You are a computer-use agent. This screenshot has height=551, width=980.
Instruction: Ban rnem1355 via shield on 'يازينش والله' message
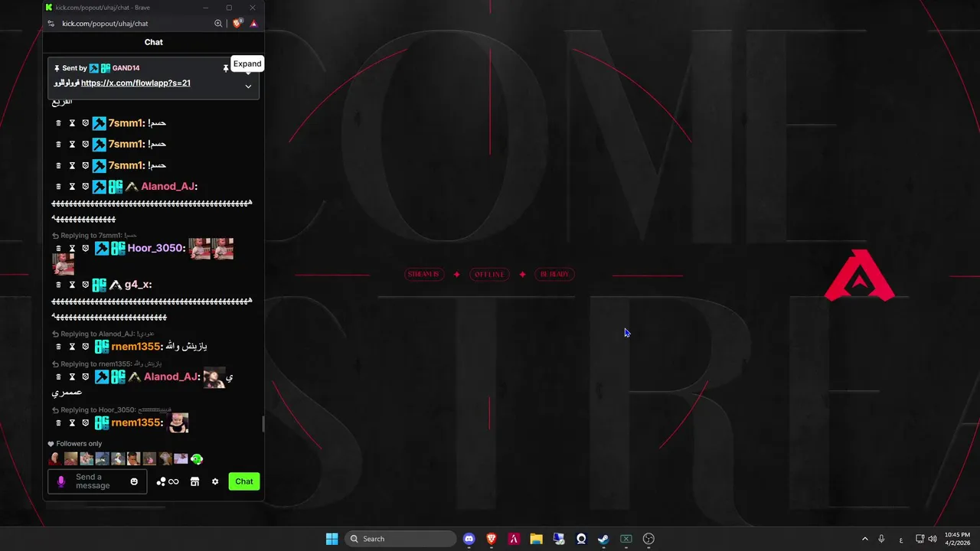tap(86, 347)
